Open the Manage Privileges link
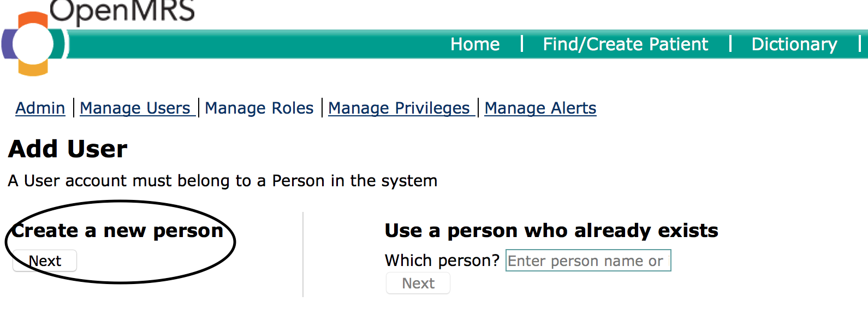 click(399, 108)
